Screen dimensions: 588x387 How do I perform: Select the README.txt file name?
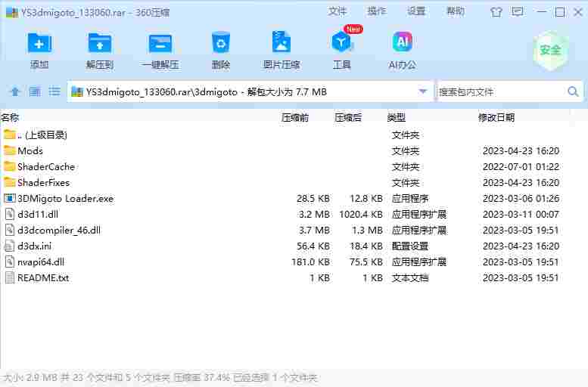(42, 278)
